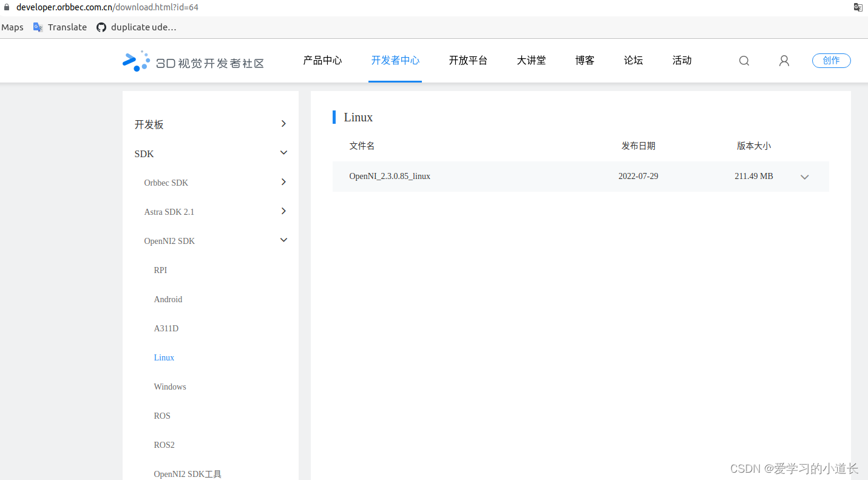This screenshot has width=868, height=480.
Task: Go to 大讲堂
Action: tap(531, 61)
